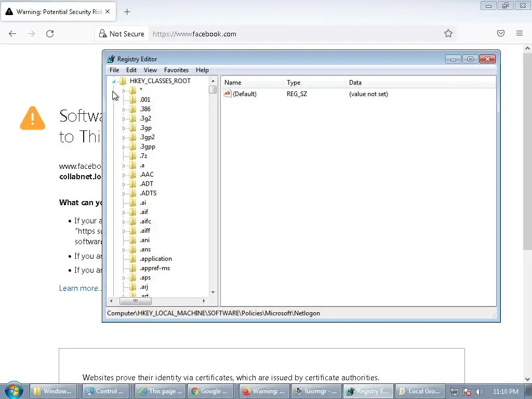532x399 pixels.
Task: Switch to the Google Chrome taskbar button
Action: [x=211, y=391]
